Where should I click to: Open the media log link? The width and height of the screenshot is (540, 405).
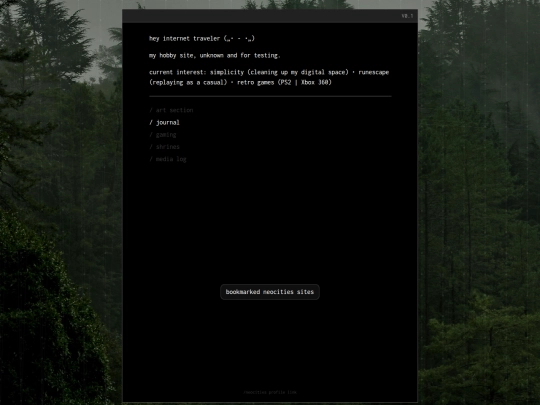[168, 159]
